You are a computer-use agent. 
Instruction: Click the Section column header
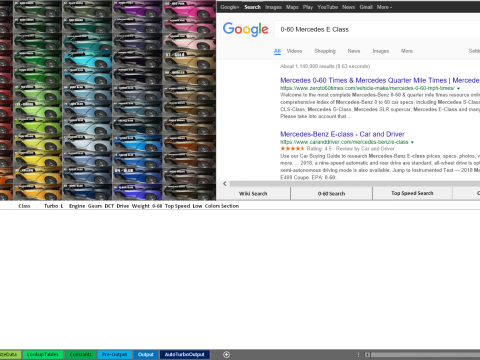click(x=230, y=206)
